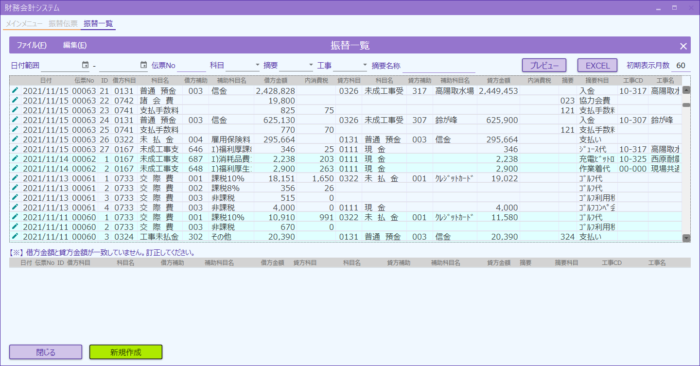The height and width of the screenshot is (366, 700).
Task: Focus the start date input field
Action: click(61, 66)
